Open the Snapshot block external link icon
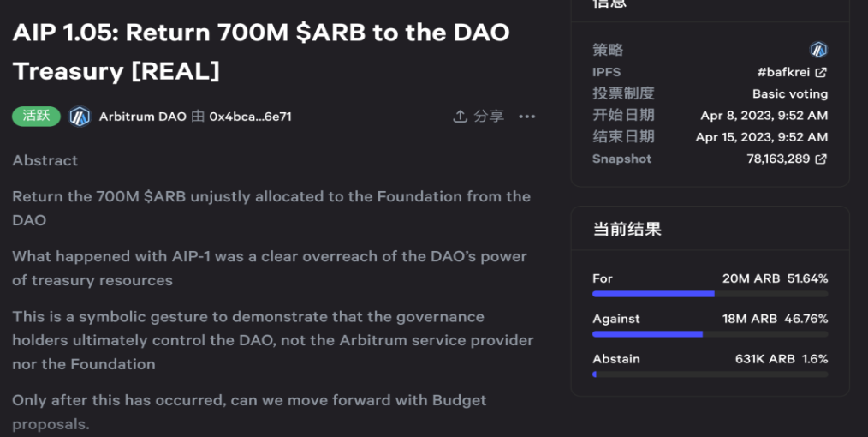868x437 pixels. (x=821, y=159)
